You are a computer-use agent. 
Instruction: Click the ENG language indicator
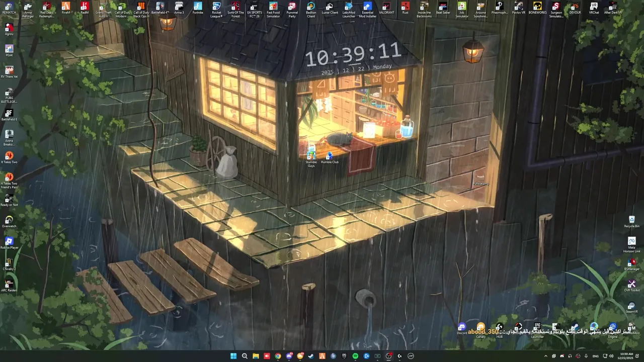(x=596, y=356)
